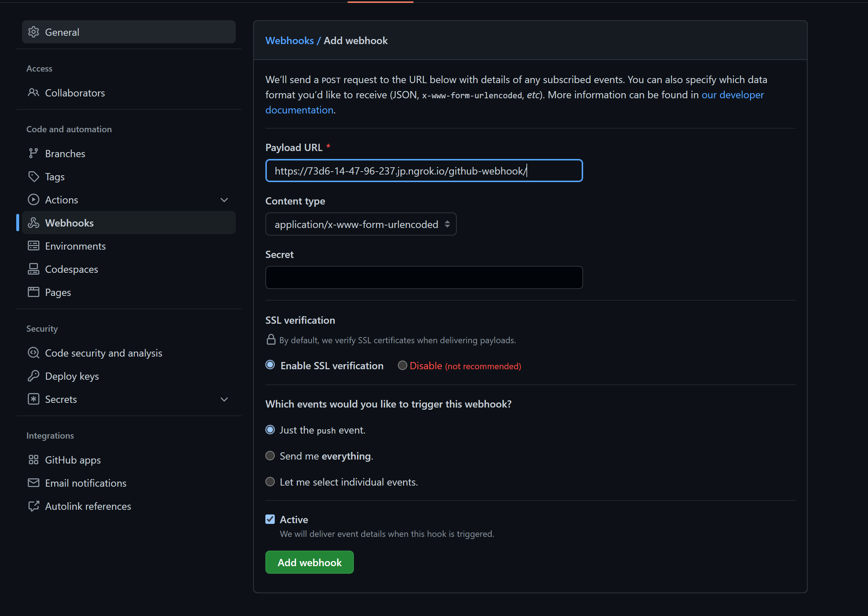
Task: Click the Deploy keys key icon
Action: [33, 376]
